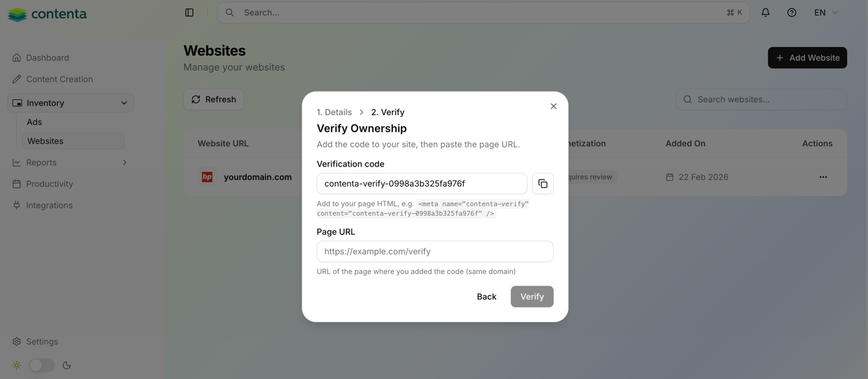The image size is (868, 379).
Task: Open Settings from the sidebar
Action: coord(42,341)
